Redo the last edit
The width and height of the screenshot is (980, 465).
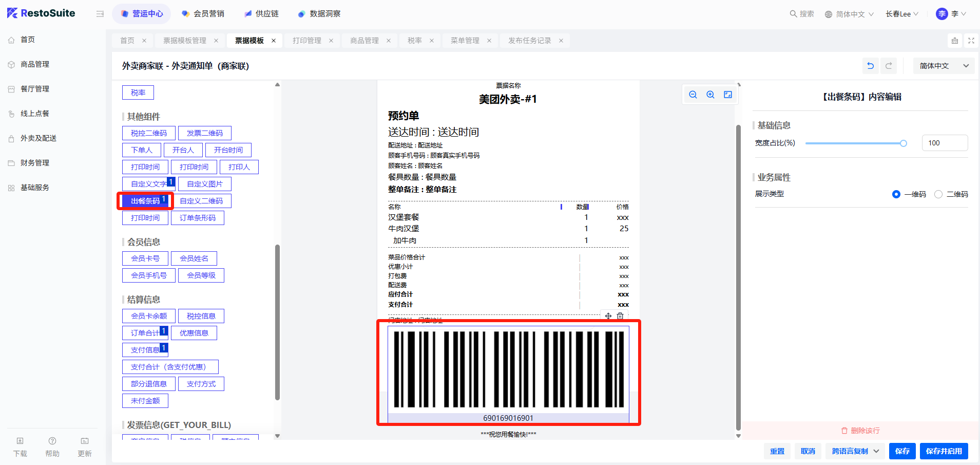[x=889, y=66]
